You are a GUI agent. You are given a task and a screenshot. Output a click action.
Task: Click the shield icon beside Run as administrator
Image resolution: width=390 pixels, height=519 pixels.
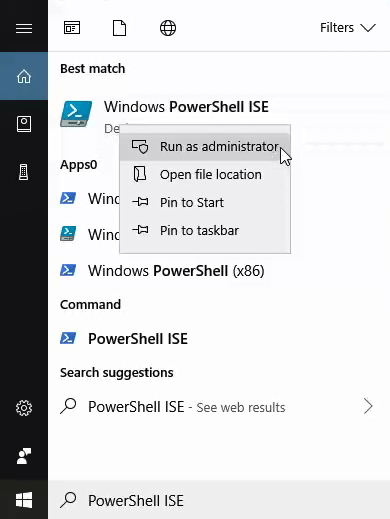coord(140,147)
